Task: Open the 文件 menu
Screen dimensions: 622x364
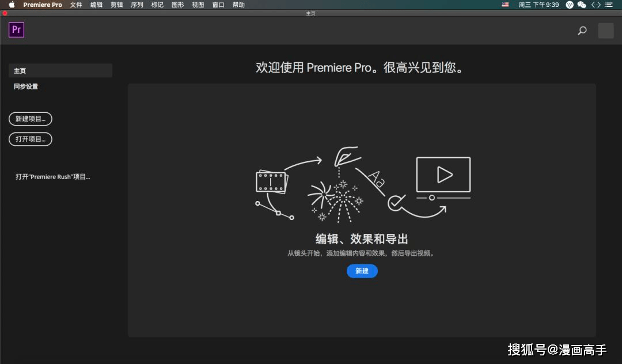Action: click(76, 5)
